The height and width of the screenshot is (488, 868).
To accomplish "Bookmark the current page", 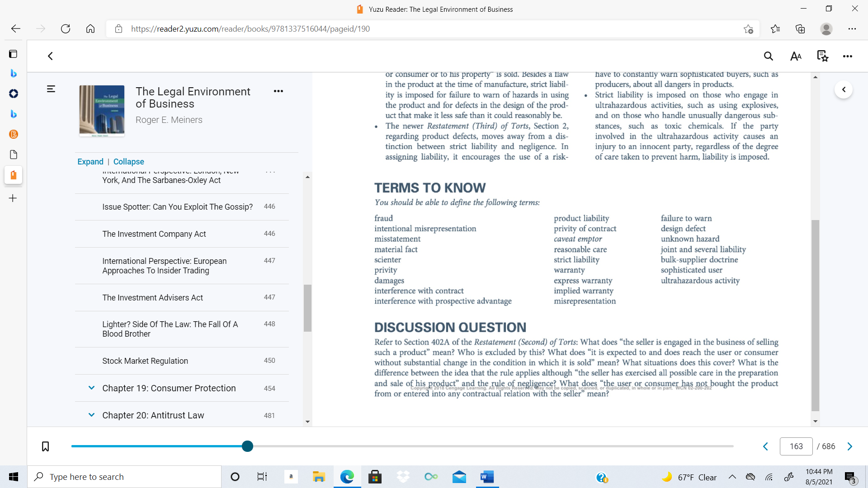I will click(x=45, y=446).
